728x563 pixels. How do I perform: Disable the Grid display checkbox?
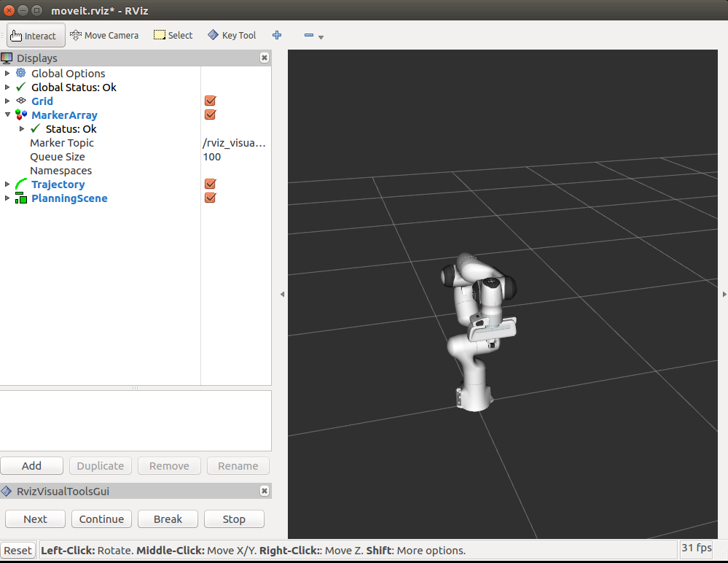[210, 101]
